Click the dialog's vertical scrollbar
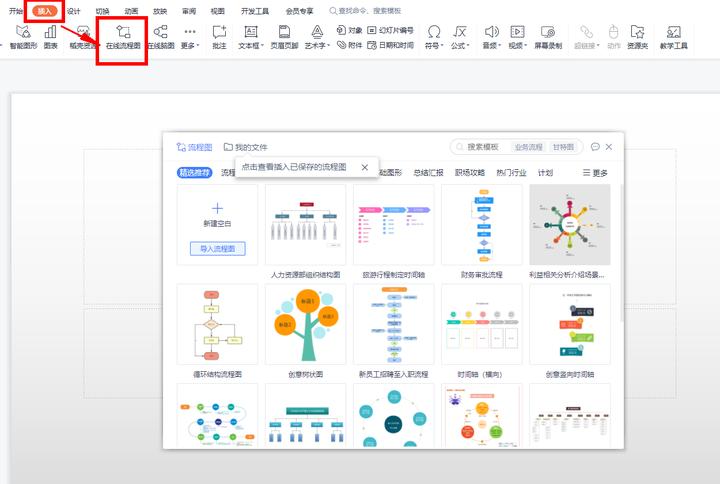This screenshot has width=720, height=484. tap(622, 253)
